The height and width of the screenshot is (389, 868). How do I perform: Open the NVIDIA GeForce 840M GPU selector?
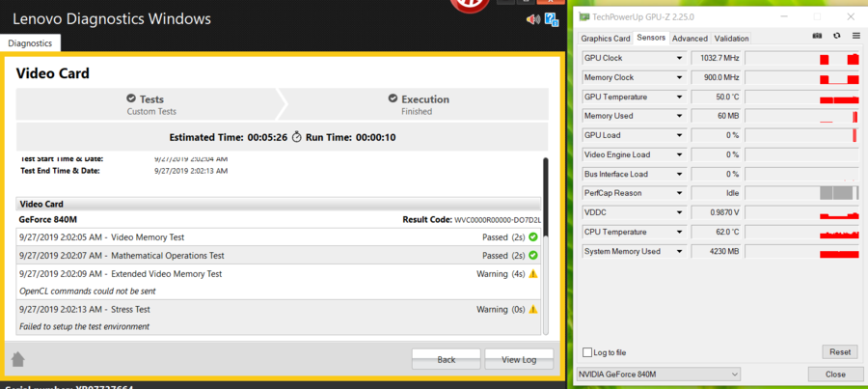point(659,375)
